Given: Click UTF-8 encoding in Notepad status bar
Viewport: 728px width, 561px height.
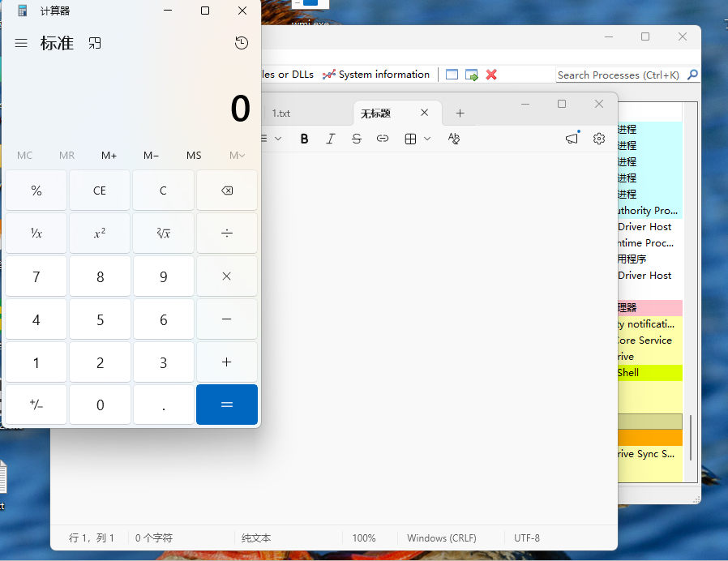Looking at the screenshot, I should 526,537.
